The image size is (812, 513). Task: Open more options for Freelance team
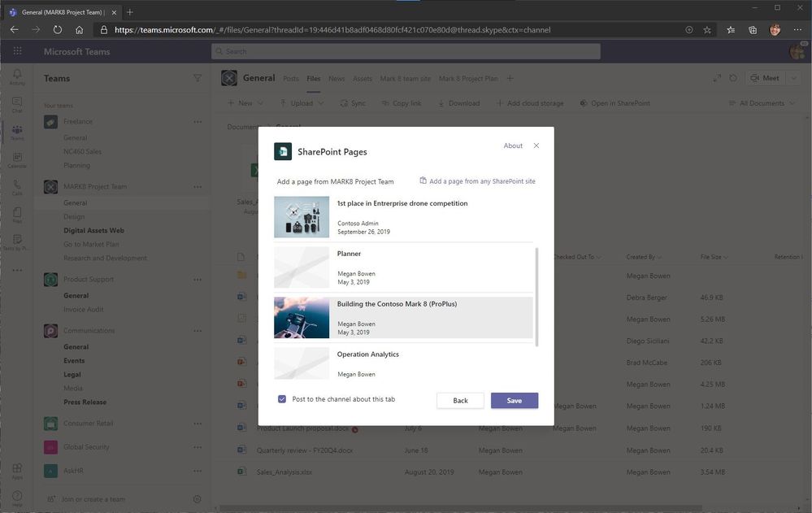(x=198, y=122)
